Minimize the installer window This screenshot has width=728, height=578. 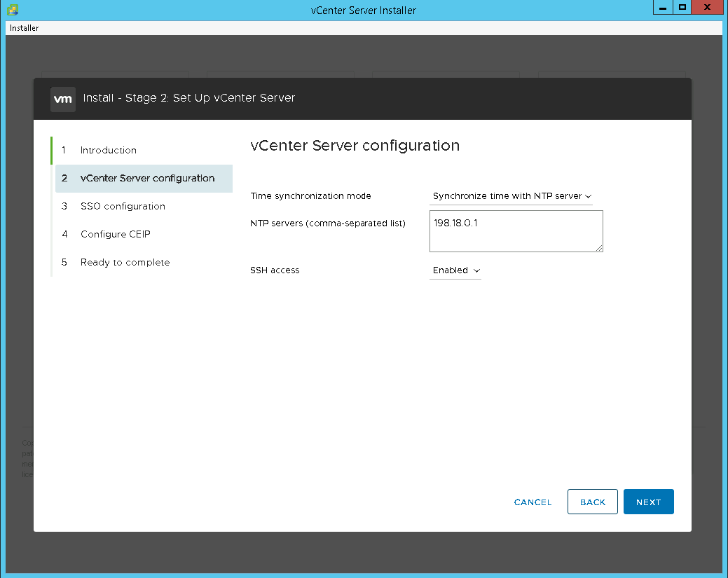[x=663, y=8]
